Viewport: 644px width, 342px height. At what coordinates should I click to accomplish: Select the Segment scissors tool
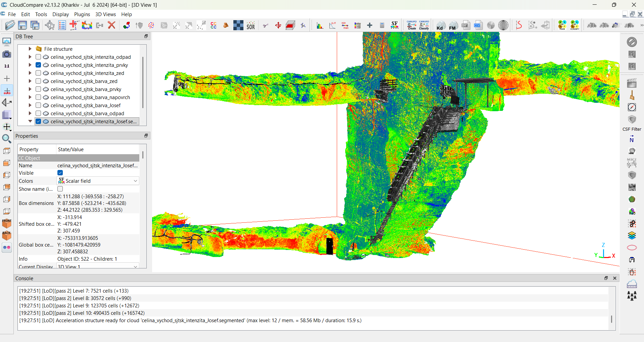[266, 26]
